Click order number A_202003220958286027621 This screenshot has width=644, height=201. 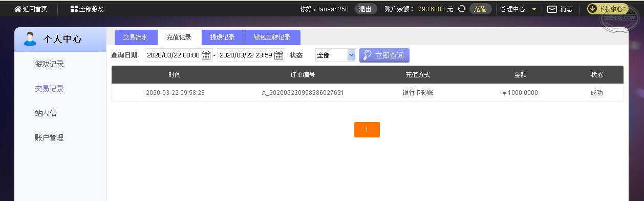pyautogui.click(x=303, y=93)
